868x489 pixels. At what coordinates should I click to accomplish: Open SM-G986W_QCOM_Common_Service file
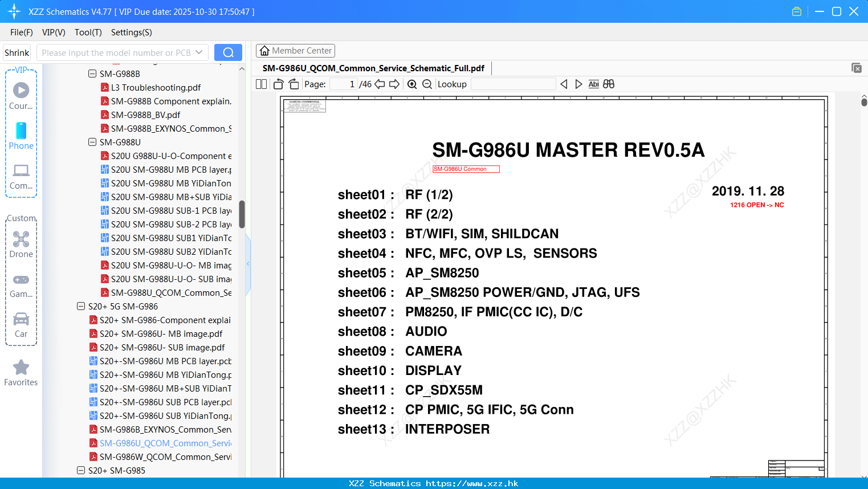[x=160, y=457]
